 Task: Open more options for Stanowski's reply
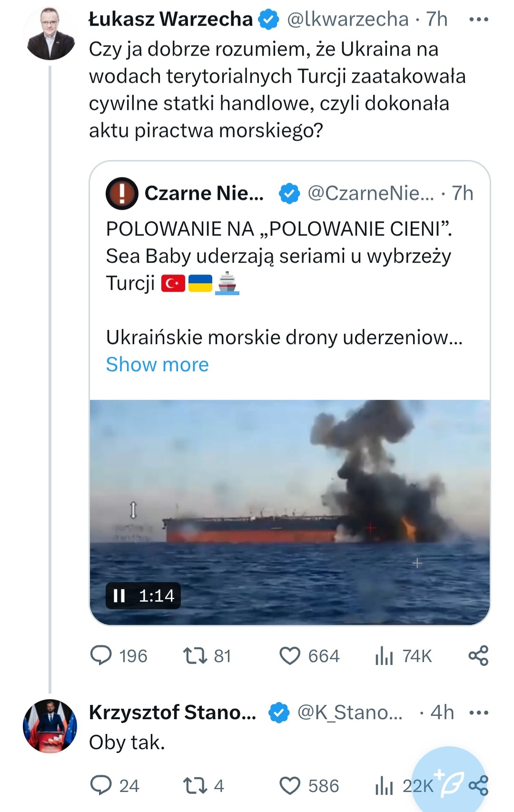point(478,713)
